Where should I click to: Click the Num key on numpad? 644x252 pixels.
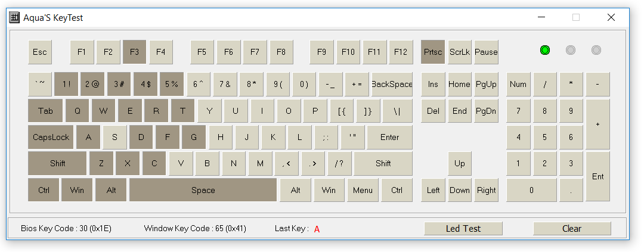(518, 84)
